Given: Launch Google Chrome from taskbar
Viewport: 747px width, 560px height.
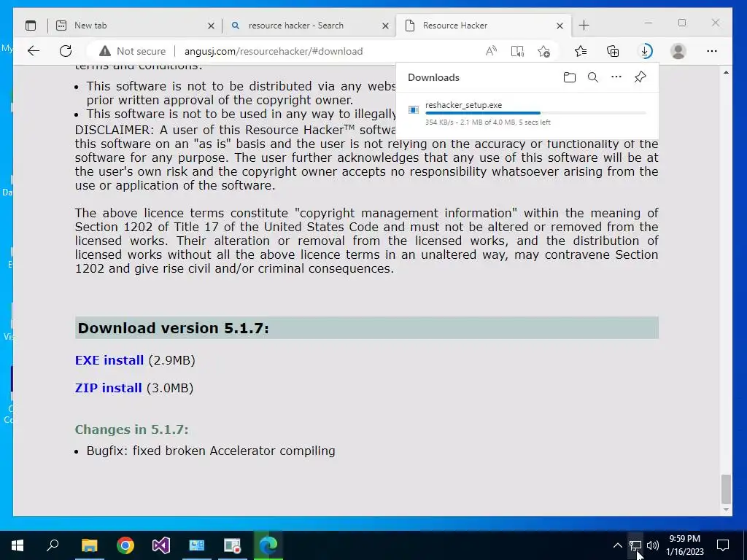Looking at the screenshot, I should [x=125, y=545].
